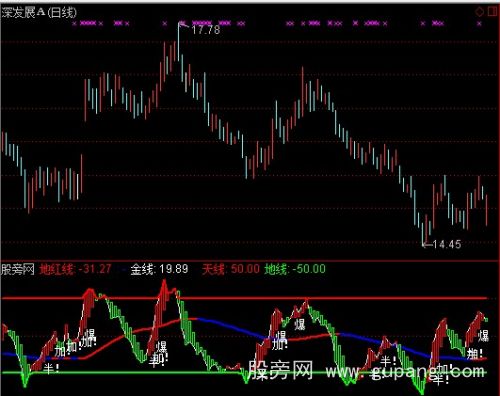Click the 17.78 high price label
The image size is (500, 396).
click(206, 30)
